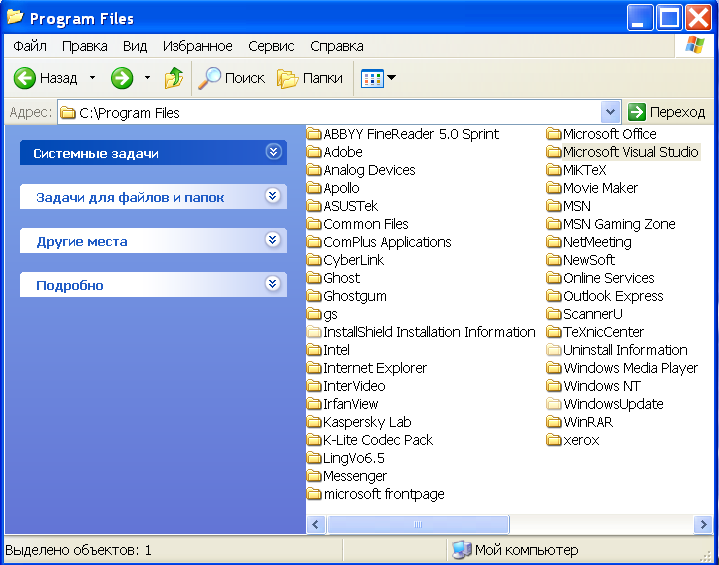Open the Правка menu
Image resolution: width=719 pixels, height=565 pixels.
85,46
